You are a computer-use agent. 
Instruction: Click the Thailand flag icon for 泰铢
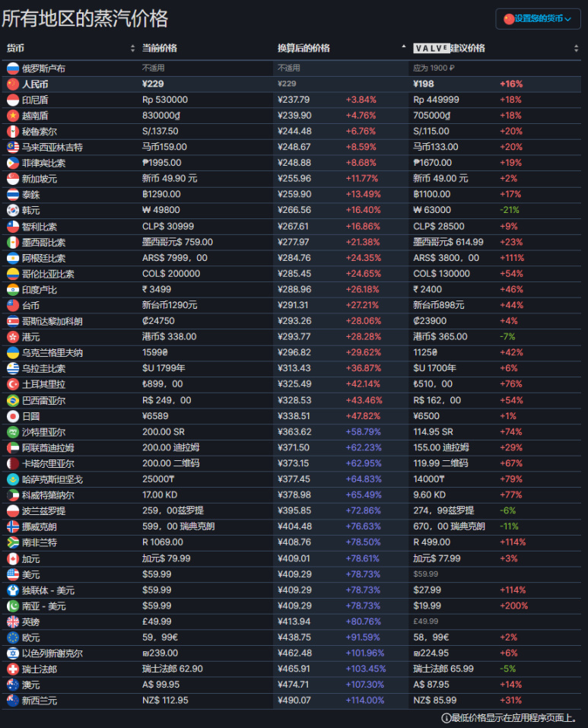pyautogui.click(x=13, y=195)
